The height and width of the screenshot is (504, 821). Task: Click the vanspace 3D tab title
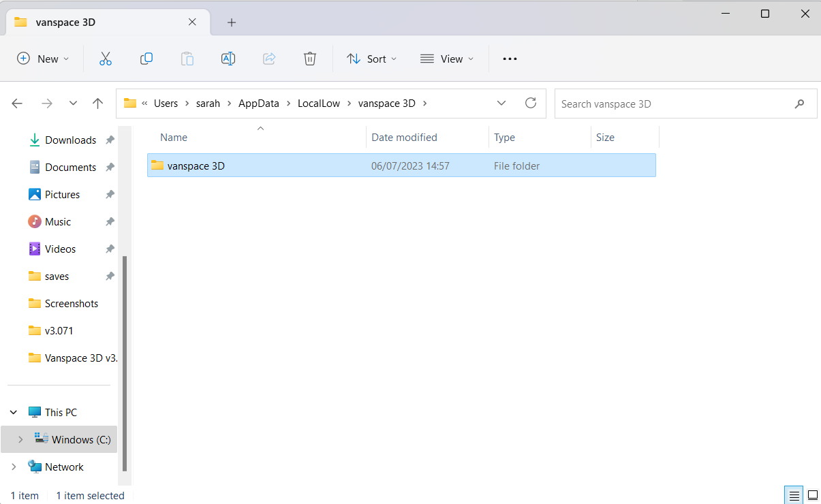coord(65,22)
